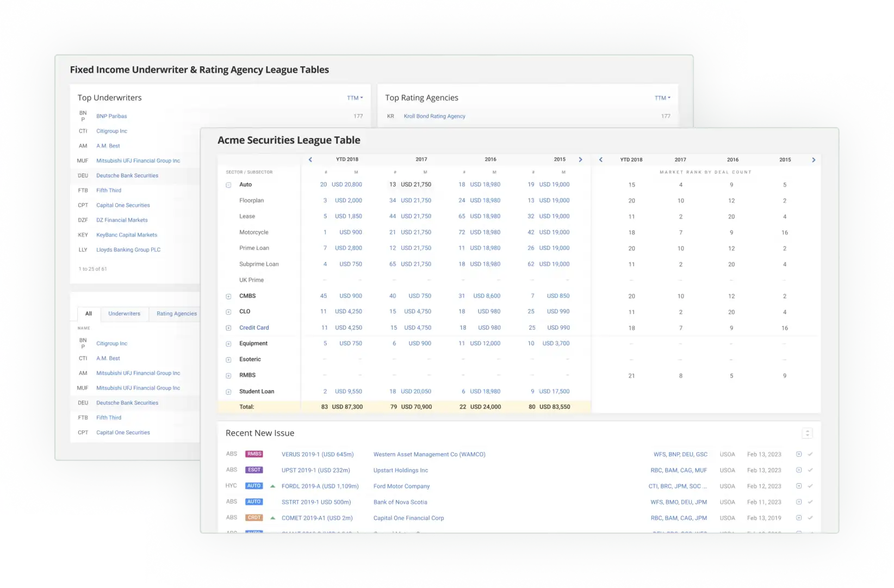Toggle checkmark on SSTRT 2019-1 row
This screenshot has height=588, width=894.
(x=810, y=502)
